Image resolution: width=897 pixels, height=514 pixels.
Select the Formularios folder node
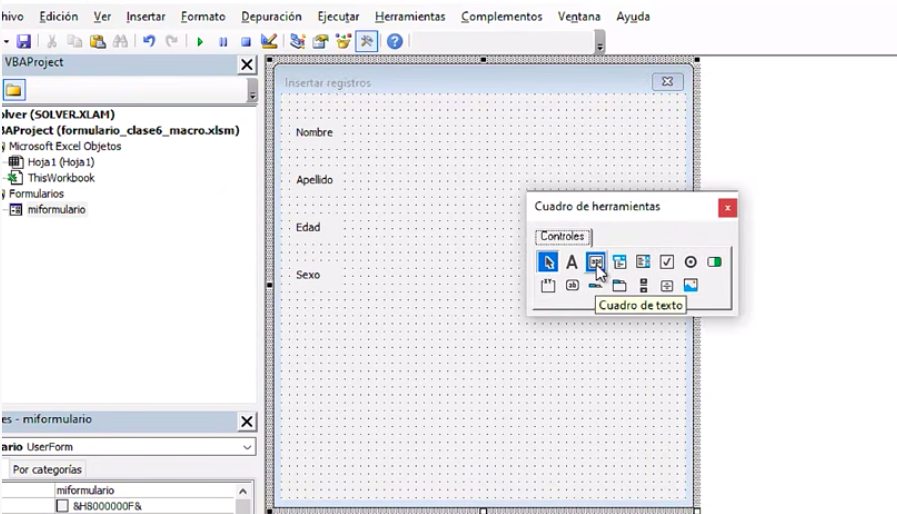[36, 193]
